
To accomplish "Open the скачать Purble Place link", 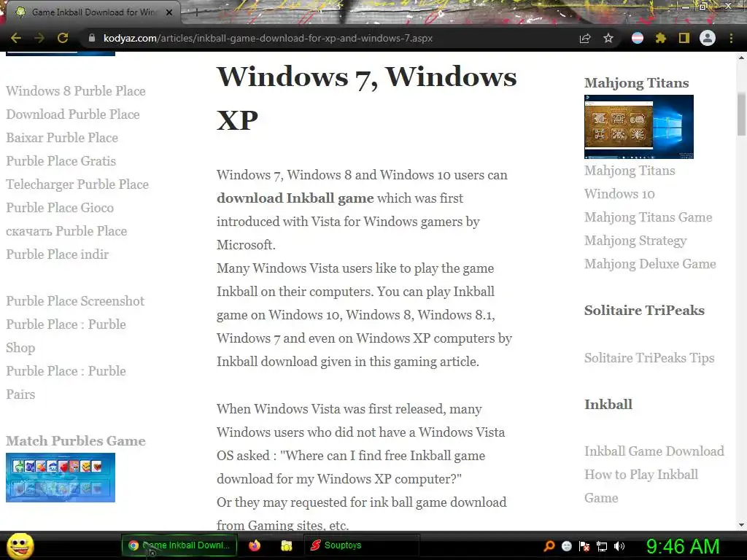I will tap(66, 231).
